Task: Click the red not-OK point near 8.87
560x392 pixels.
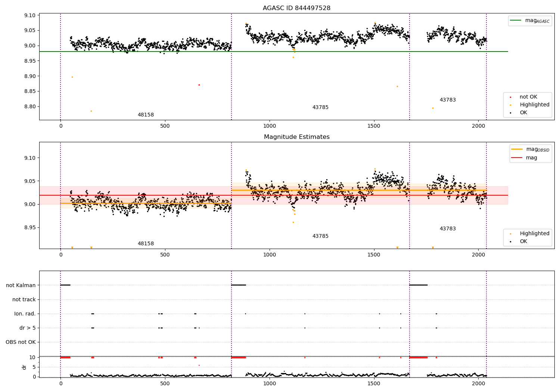Action: [x=199, y=85]
